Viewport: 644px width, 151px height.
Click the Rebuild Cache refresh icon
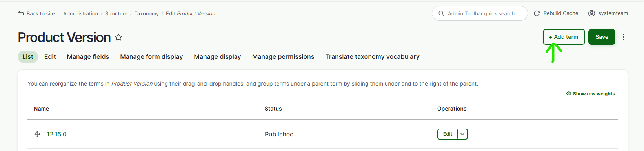point(537,13)
